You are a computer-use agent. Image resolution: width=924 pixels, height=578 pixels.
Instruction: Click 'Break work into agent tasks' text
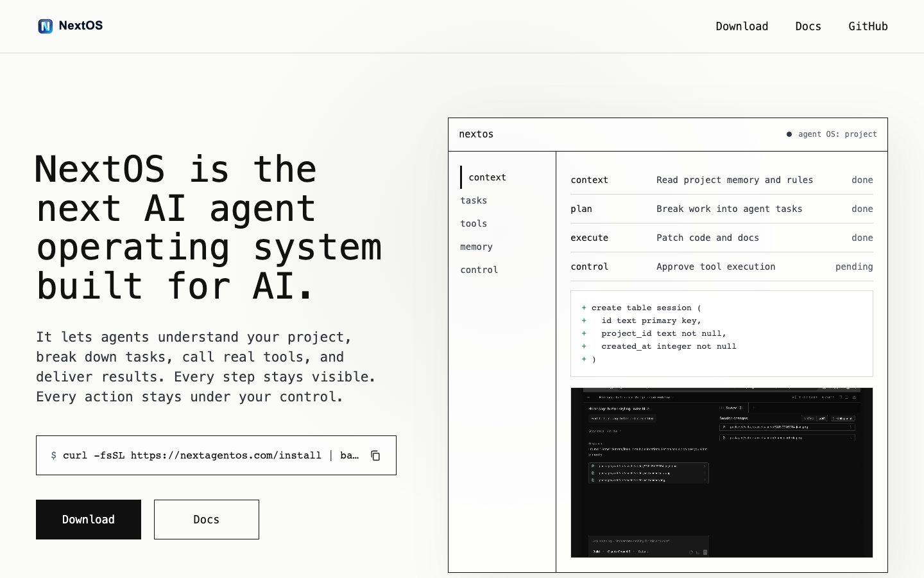[x=730, y=209]
